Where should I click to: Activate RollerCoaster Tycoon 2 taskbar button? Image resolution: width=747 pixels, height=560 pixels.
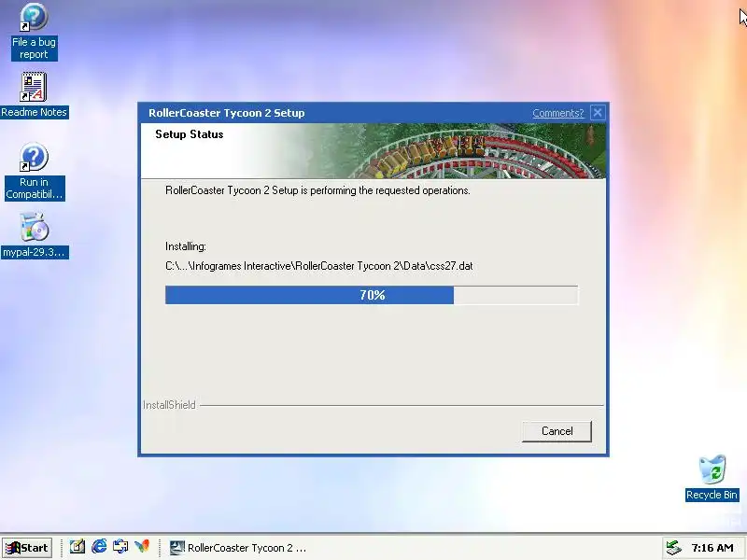coord(238,548)
